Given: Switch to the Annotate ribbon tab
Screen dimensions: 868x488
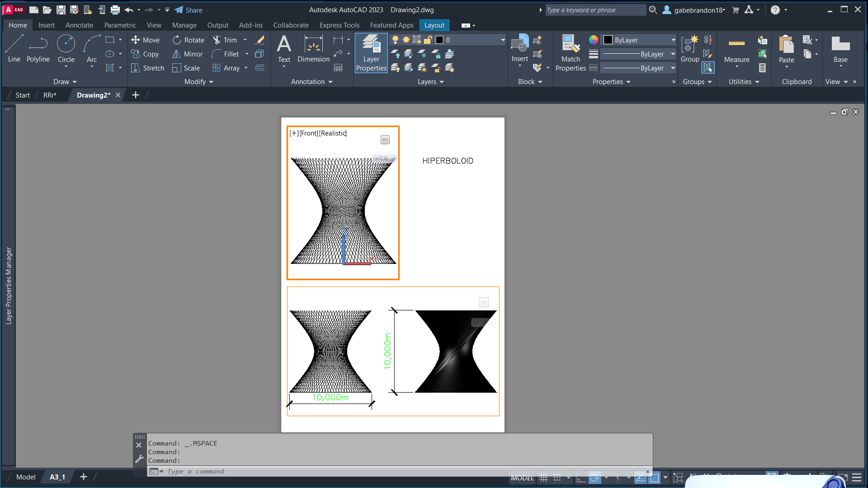Looking at the screenshot, I should point(79,25).
